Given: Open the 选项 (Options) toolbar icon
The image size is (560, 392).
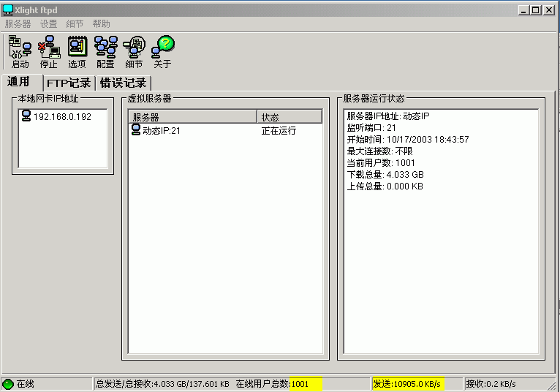Looking at the screenshot, I should point(77,52).
